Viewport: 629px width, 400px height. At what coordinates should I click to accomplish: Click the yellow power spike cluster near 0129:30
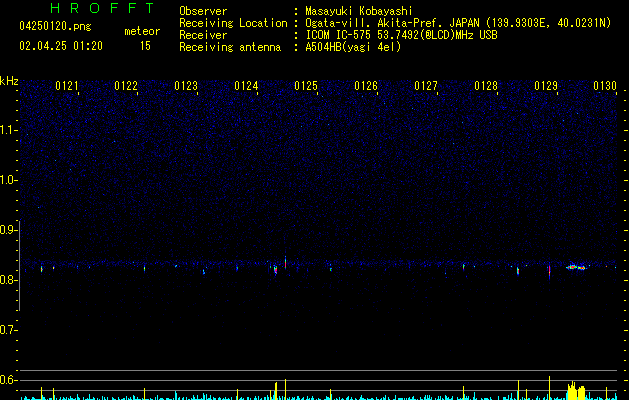576,391
